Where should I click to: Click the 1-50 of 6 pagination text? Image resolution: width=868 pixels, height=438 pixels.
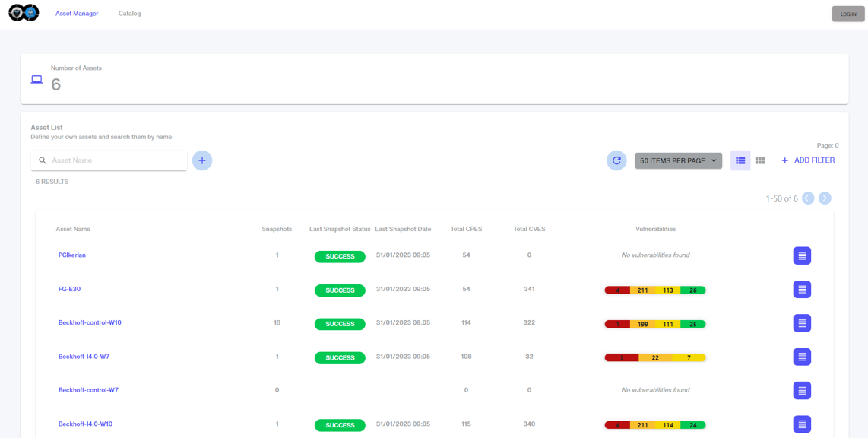[781, 198]
